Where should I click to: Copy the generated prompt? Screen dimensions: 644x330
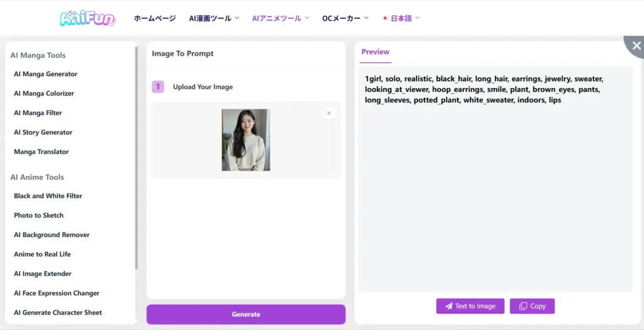532,306
